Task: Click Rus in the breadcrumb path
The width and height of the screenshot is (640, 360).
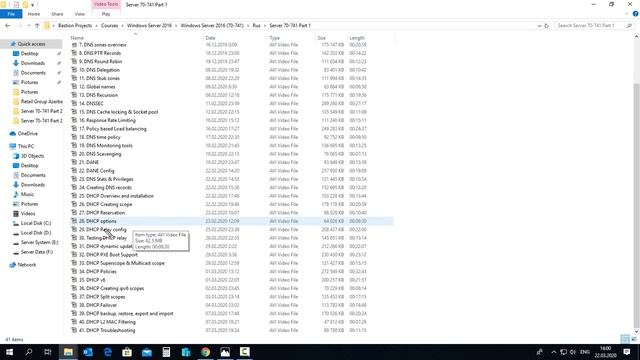Action: (x=256, y=25)
